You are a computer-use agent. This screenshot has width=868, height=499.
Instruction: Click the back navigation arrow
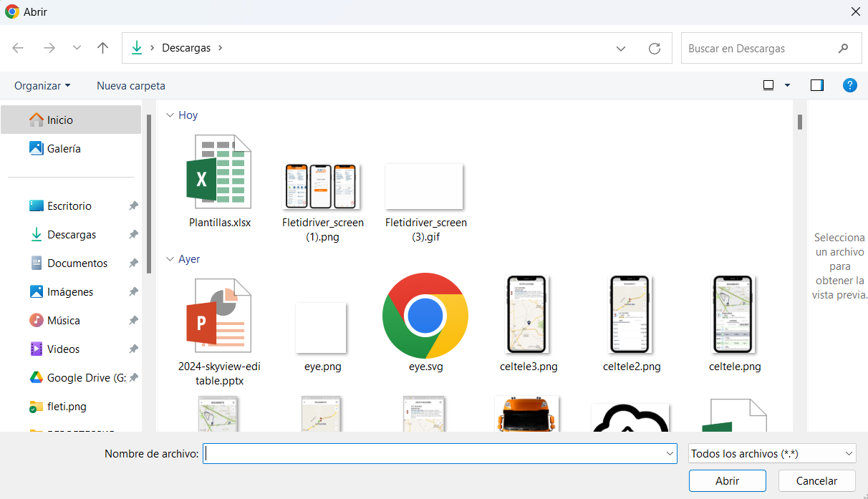pos(18,48)
